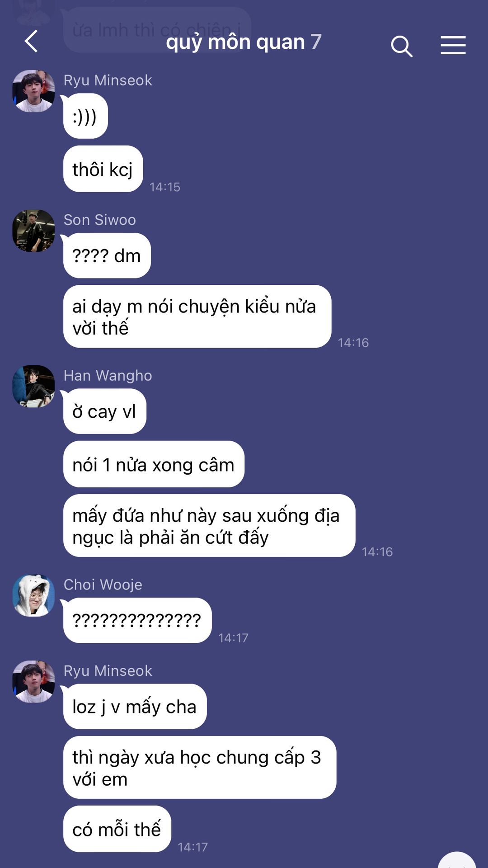488x868 pixels.
Task: Tap the long question marks message
Action: pyautogui.click(x=137, y=620)
